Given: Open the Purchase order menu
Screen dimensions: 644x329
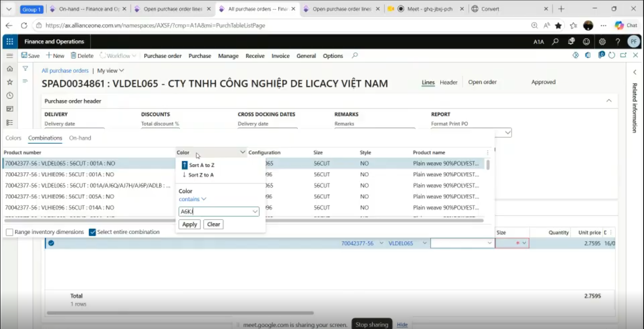Looking at the screenshot, I should click(x=163, y=56).
